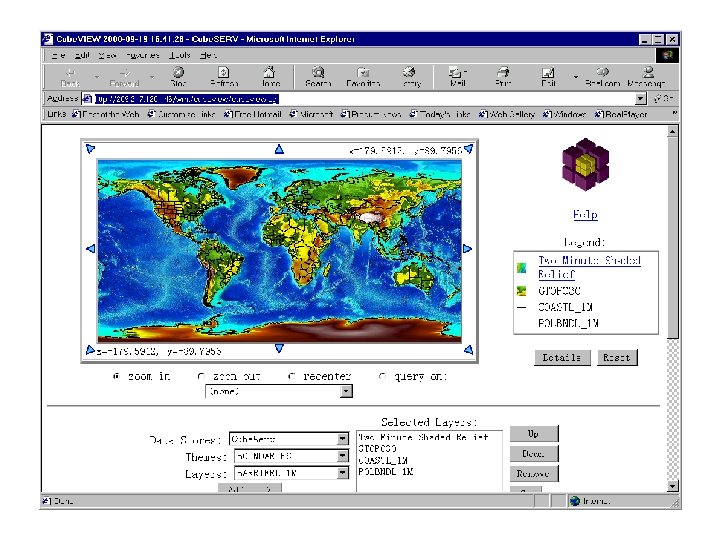Click the Down layer button
The height and width of the screenshot is (540, 720).
tap(534, 454)
